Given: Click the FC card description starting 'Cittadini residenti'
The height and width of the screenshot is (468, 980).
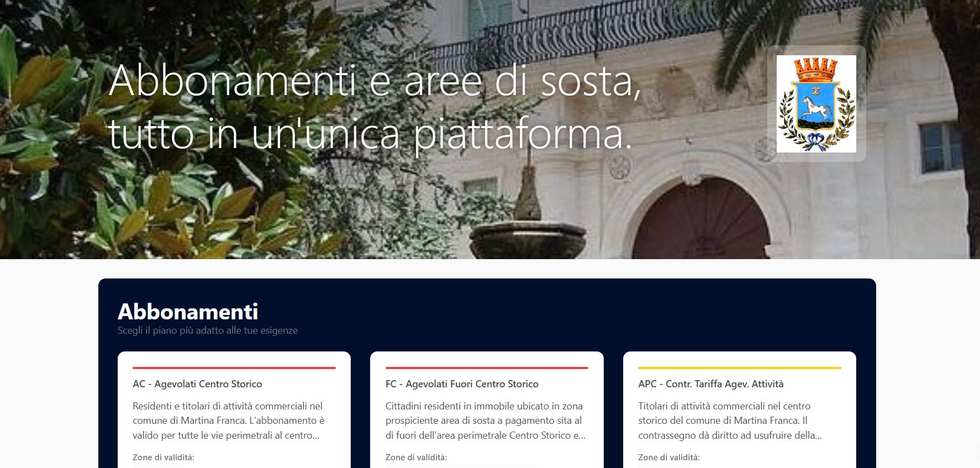Looking at the screenshot, I should click(x=486, y=420).
